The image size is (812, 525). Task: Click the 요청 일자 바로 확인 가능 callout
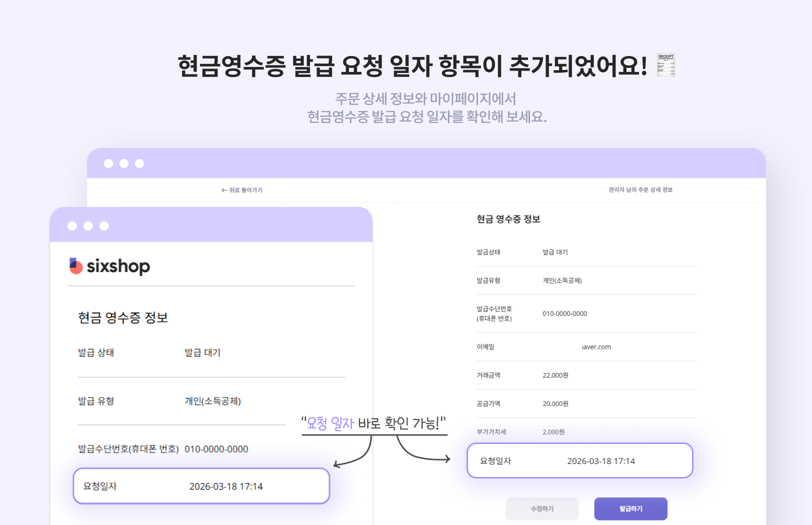(373, 423)
